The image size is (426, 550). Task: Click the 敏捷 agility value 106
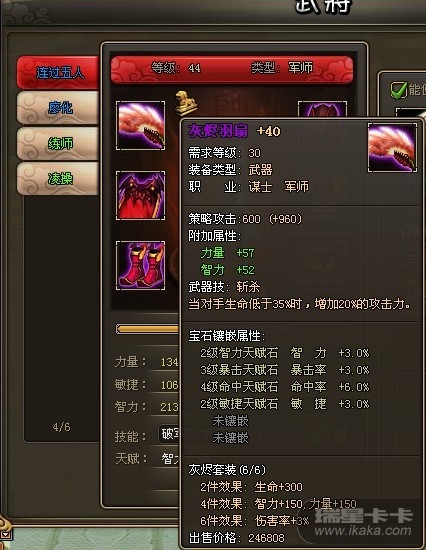tap(169, 385)
